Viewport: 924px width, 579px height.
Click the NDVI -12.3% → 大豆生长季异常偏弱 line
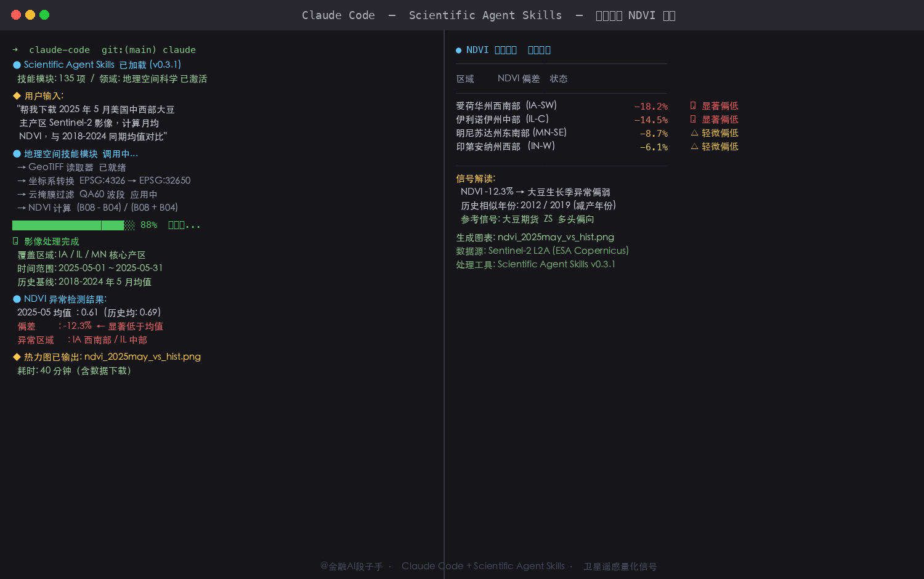click(535, 192)
